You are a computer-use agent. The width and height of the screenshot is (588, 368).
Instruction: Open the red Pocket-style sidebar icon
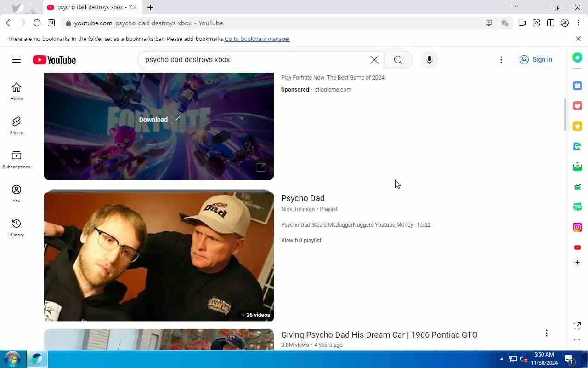pyautogui.click(x=577, y=106)
